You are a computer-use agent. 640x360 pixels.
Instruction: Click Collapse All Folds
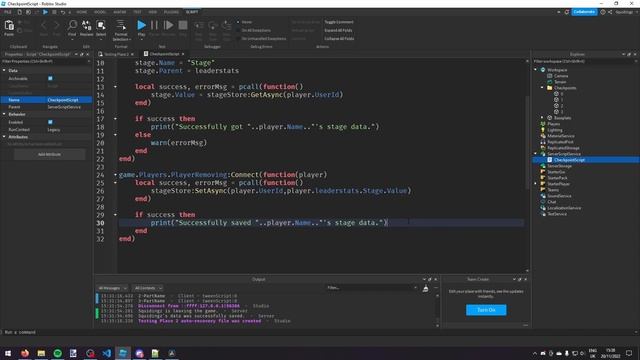point(339,39)
